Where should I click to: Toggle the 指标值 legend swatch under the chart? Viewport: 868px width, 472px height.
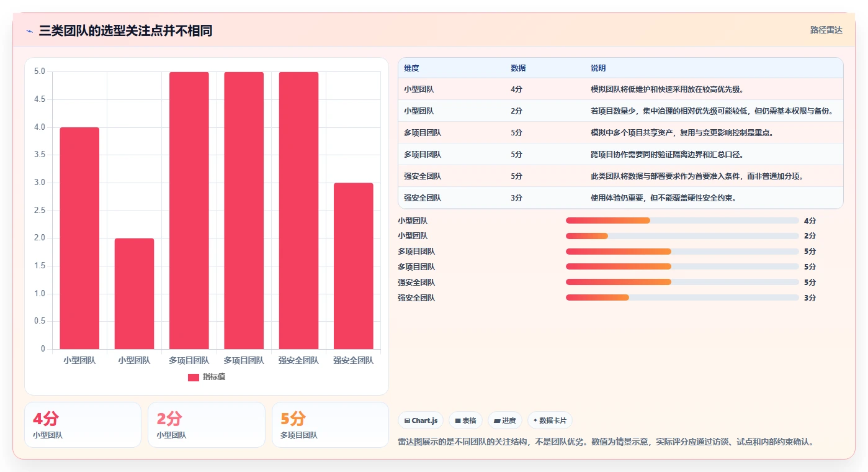[x=194, y=377]
